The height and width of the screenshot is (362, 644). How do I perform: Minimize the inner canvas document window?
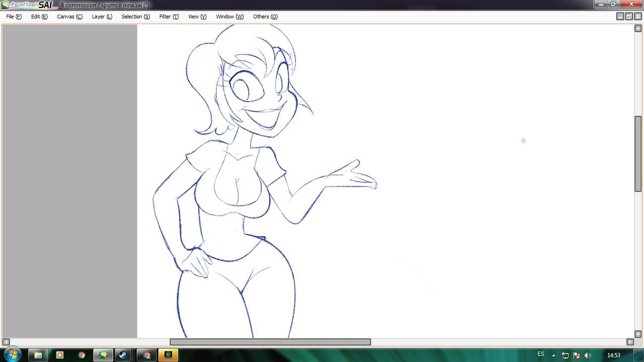[620, 17]
